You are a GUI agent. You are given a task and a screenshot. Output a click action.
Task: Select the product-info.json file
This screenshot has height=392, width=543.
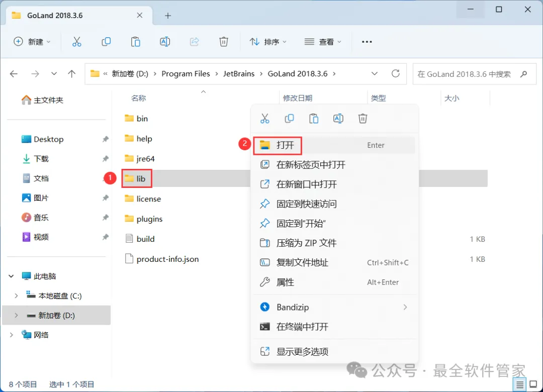coord(162,259)
